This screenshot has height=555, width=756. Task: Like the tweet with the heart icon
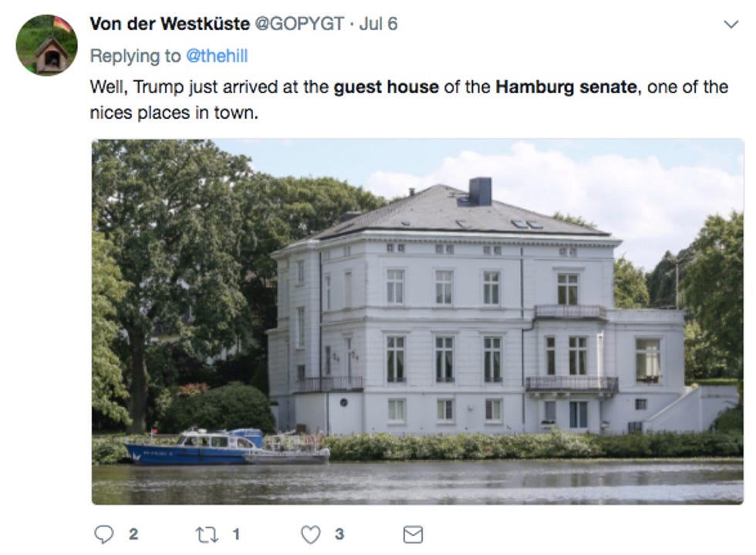point(310,534)
